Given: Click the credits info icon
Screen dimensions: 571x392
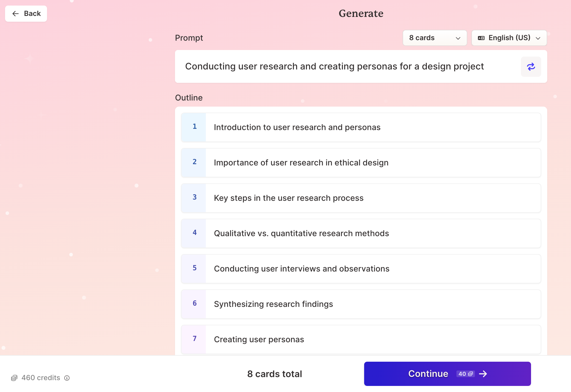Looking at the screenshot, I should click(67, 378).
